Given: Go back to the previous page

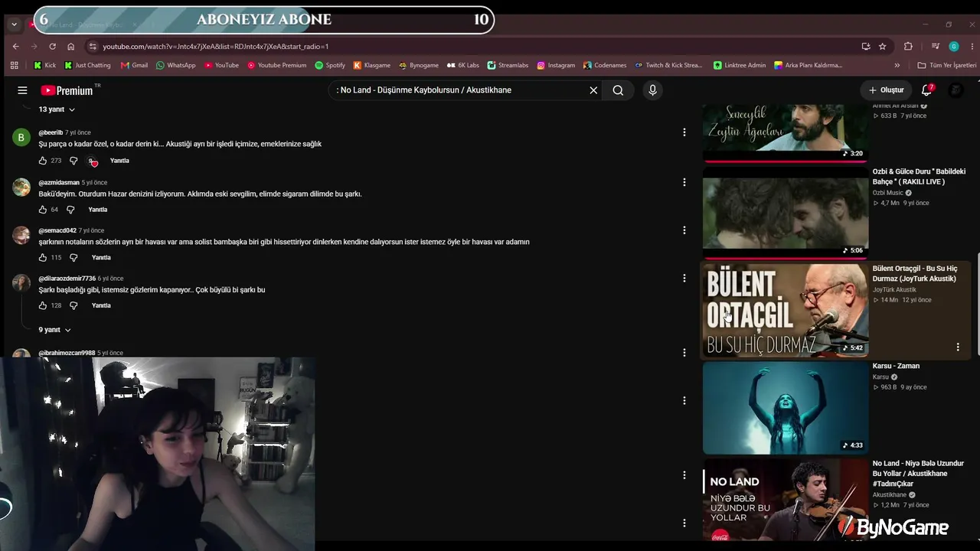Looking at the screenshot, I should tap(15, 46).
